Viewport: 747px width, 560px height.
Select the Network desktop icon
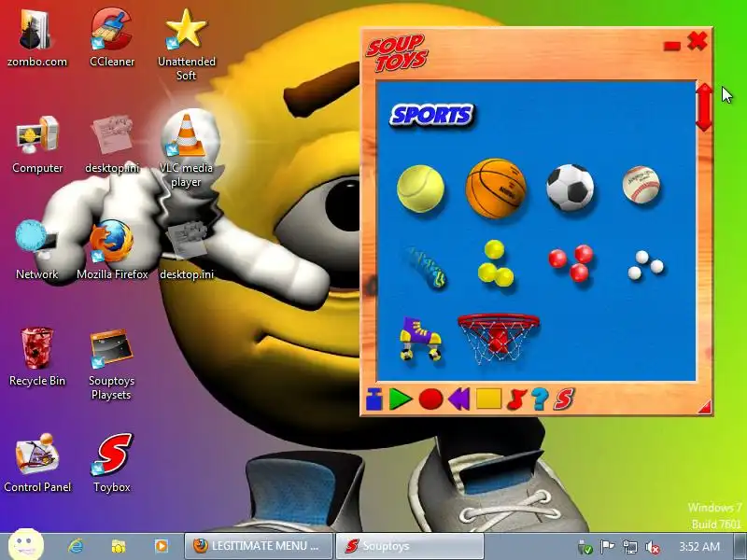coord(37,250)
